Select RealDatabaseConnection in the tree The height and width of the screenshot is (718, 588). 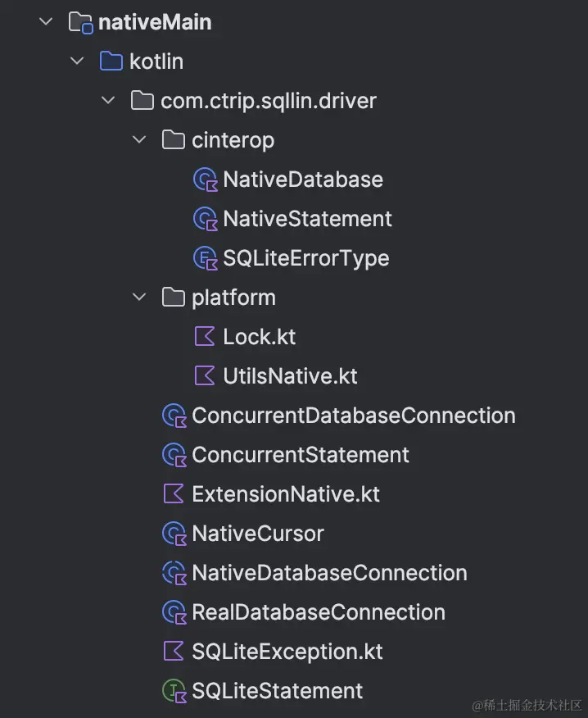point(319,612)
